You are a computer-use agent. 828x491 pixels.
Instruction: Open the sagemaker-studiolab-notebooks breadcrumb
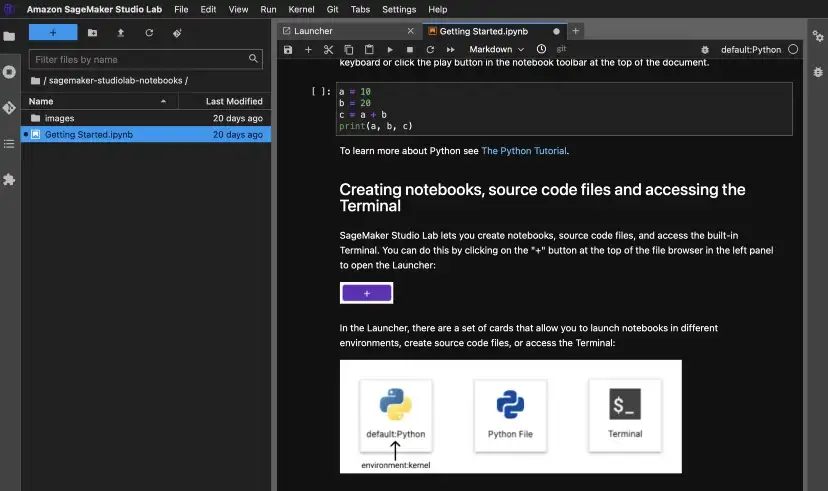click(116, 80)
